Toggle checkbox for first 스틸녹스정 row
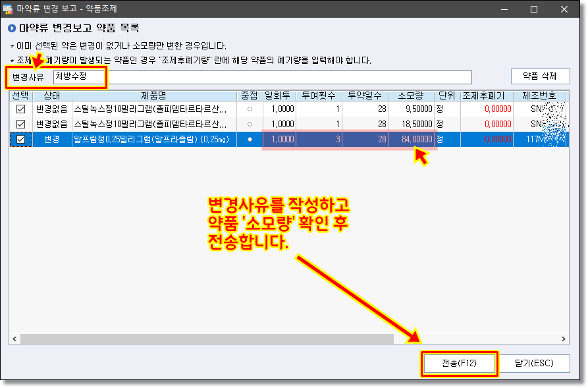 (20, 109)
